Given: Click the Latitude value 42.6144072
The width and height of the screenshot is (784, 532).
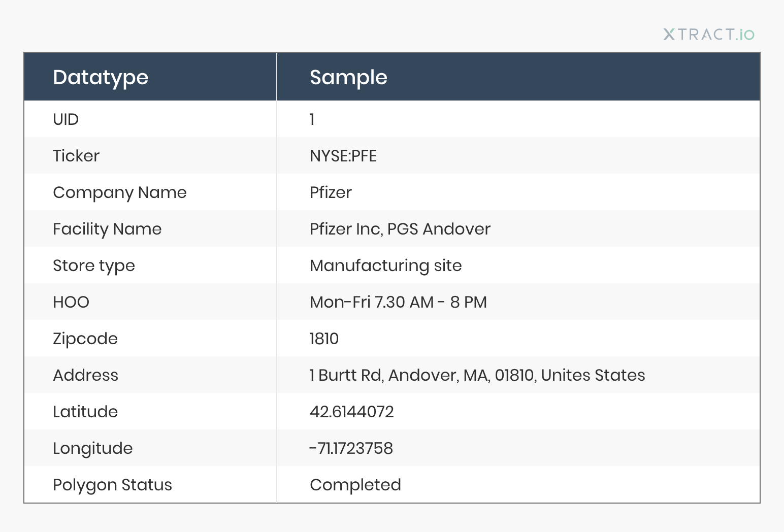Looking at the screenshot, I should 352,412.
